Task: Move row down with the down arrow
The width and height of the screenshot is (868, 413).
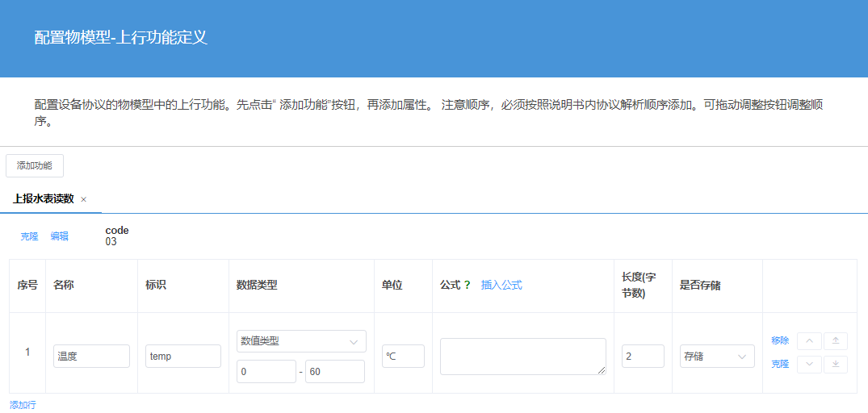Action: coord(809,364)
